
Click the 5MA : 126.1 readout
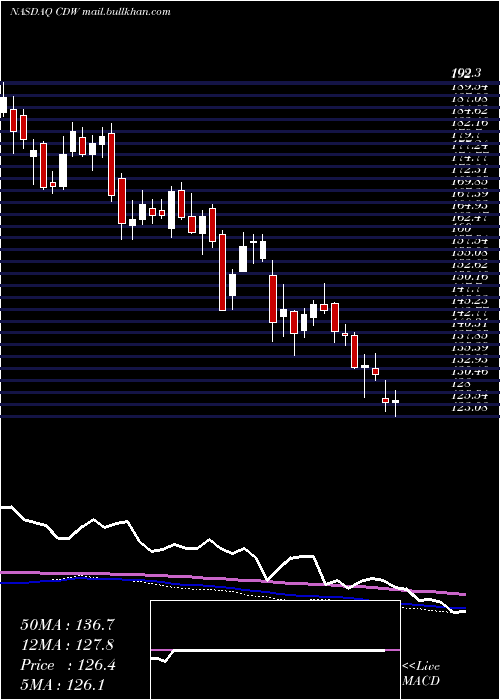coord(62,684)
